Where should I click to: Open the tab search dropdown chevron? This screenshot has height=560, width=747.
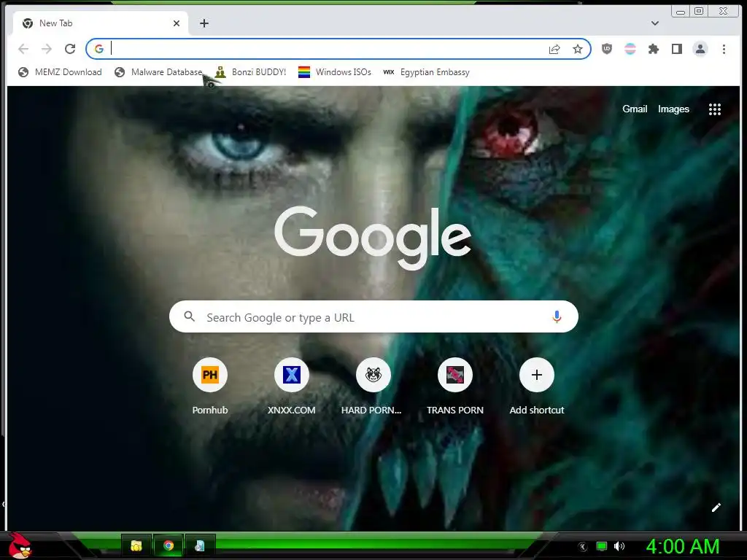[x=655, y=23]
